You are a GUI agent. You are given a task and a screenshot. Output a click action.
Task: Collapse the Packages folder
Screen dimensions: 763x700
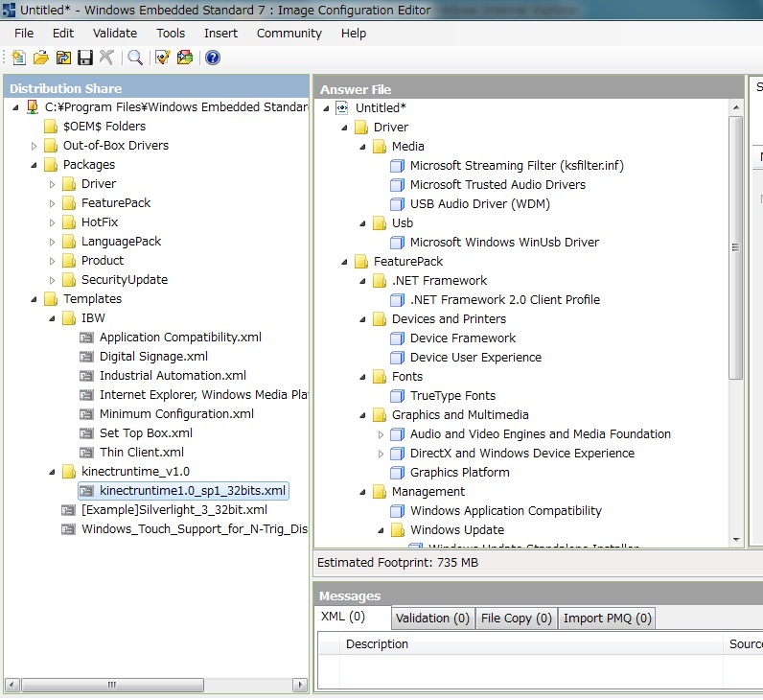(x=34, y=166)
